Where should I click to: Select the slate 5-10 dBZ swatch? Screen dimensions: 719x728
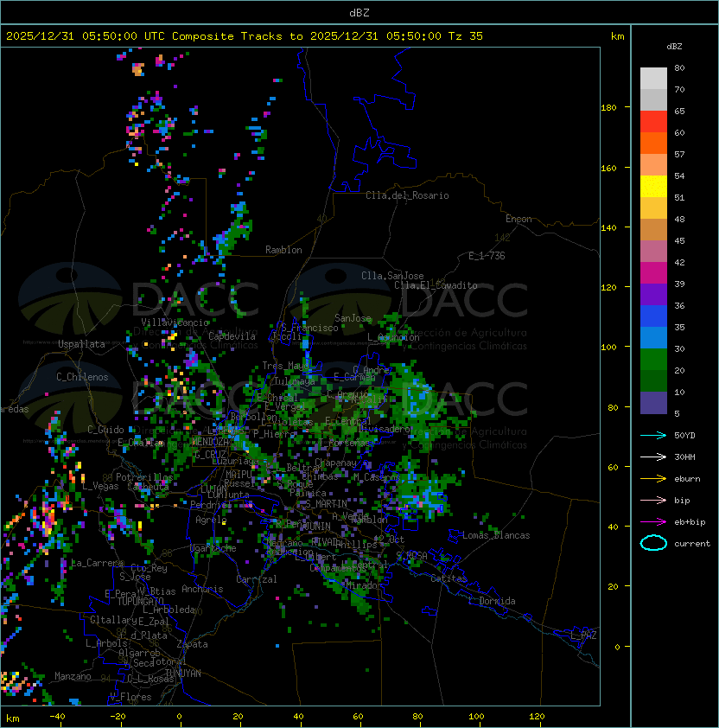click(x=653, y=403)
